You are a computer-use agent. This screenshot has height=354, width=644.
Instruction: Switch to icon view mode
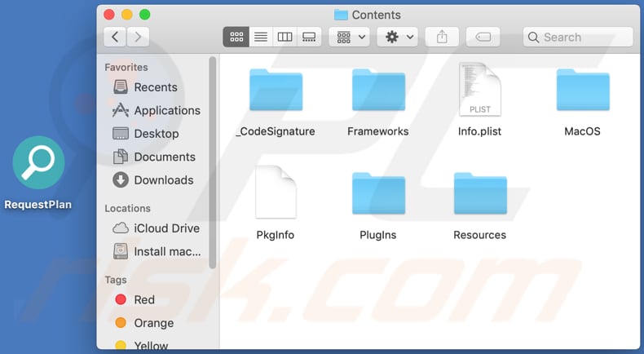(x=236, y=37)
